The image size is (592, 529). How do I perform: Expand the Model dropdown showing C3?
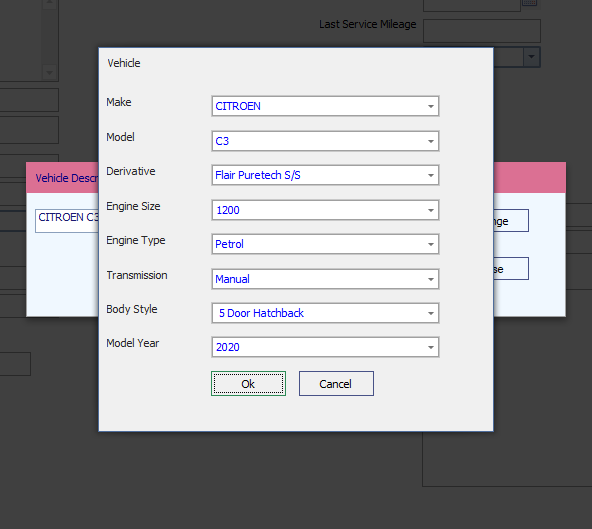pos(325,141)
